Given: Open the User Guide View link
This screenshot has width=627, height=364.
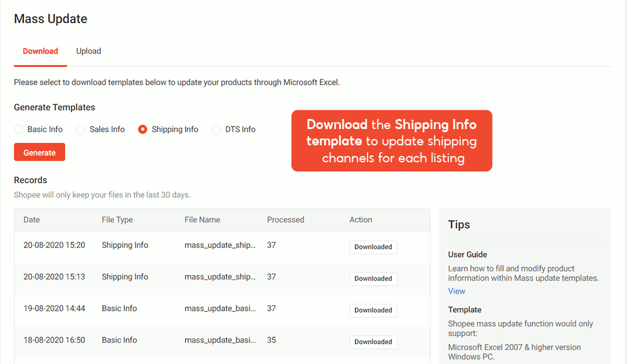Looking at the screenshot, I should pyautogui.click(x=456, y=291).
